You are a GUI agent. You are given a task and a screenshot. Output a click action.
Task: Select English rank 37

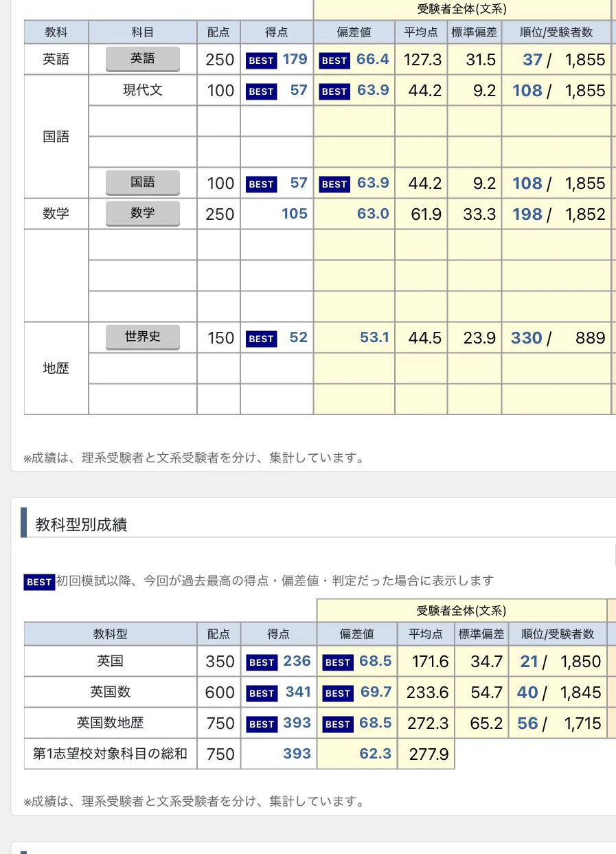[532, 60]
